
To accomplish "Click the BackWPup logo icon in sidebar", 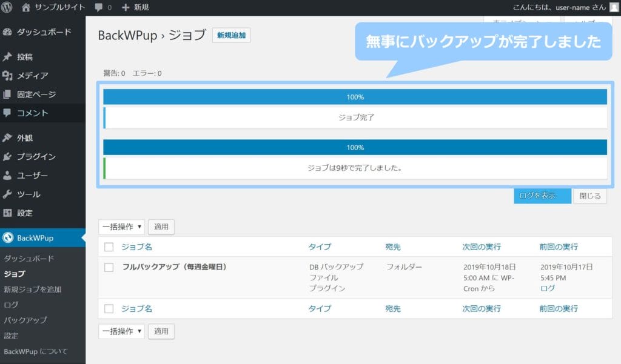I will [7, 237].
